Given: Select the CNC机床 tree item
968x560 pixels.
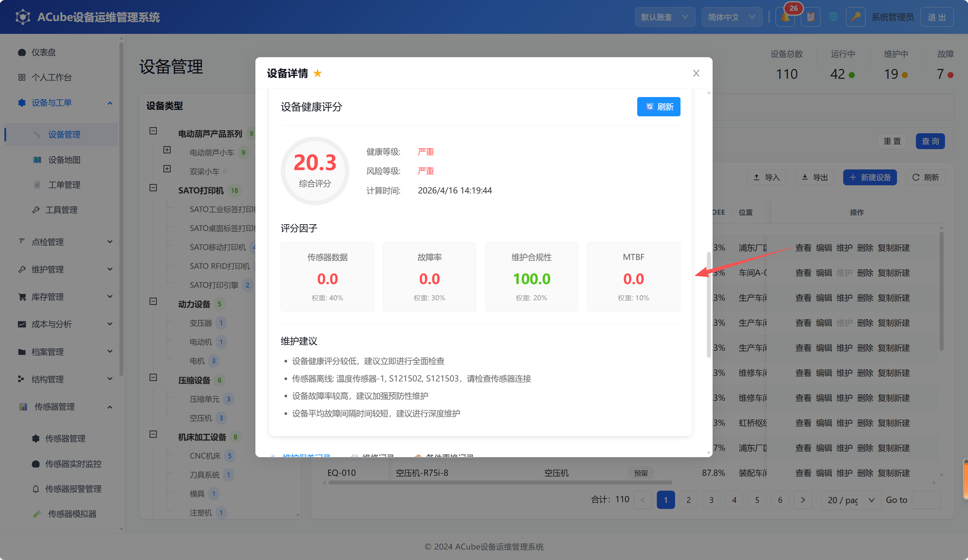Looking at the screenshot, I should coord(205,456).
